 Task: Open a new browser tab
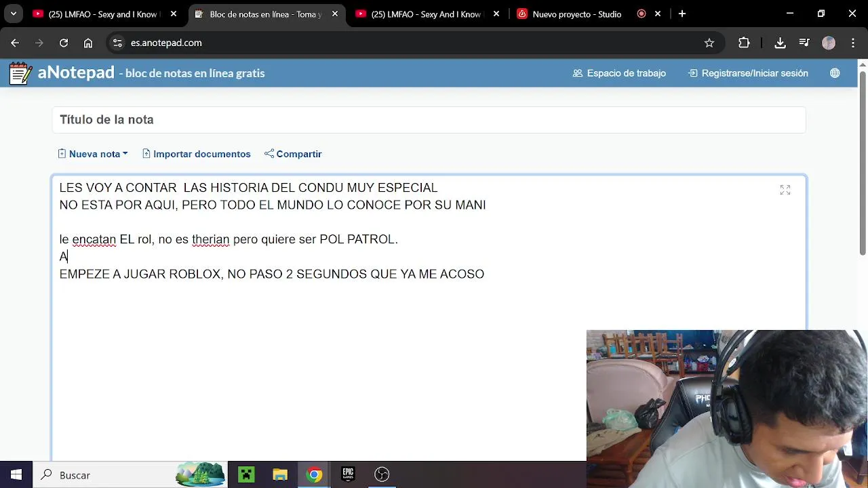point(682,14)
